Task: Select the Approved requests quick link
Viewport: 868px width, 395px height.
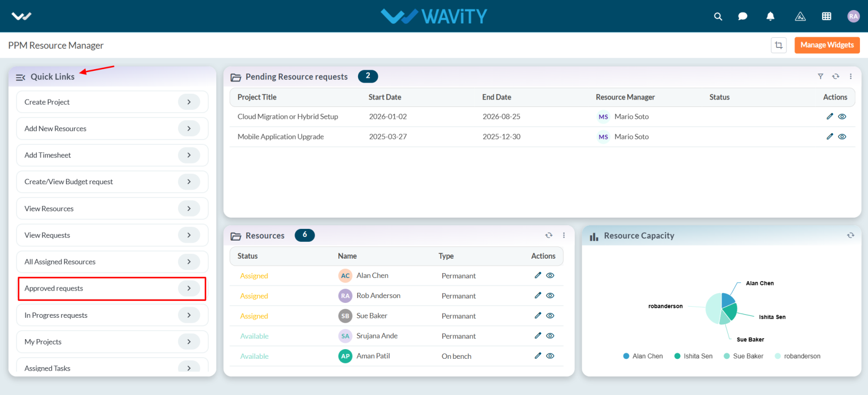Action: pyautogui.click(x=112, y=288)
